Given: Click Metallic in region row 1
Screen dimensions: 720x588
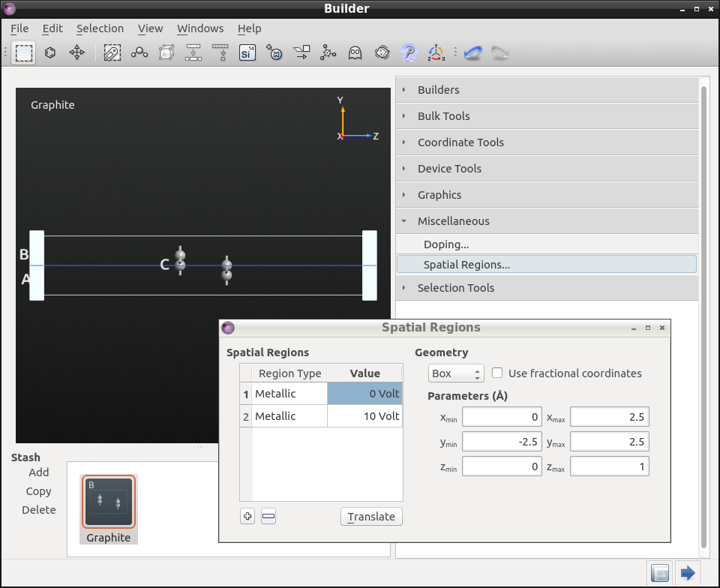Looking at the screenshot, I should tap(289, 394).
